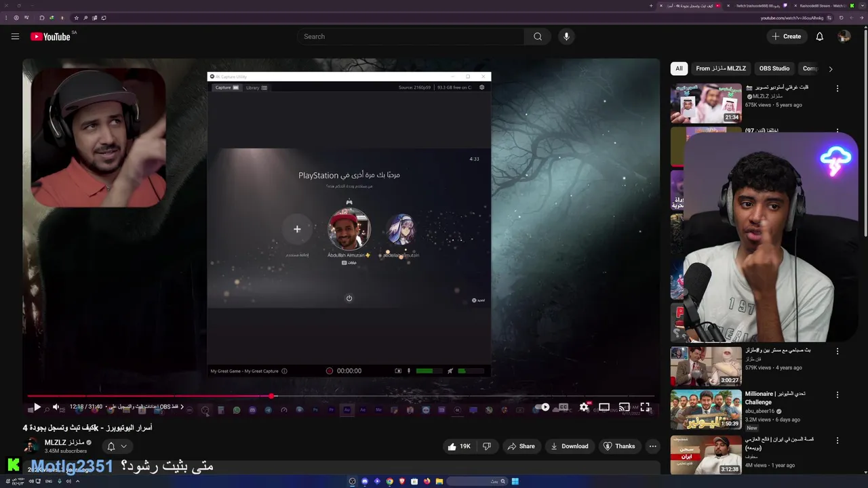
Task: Open OBS Studio from the taskbar
Action: [x=352, y=481]
